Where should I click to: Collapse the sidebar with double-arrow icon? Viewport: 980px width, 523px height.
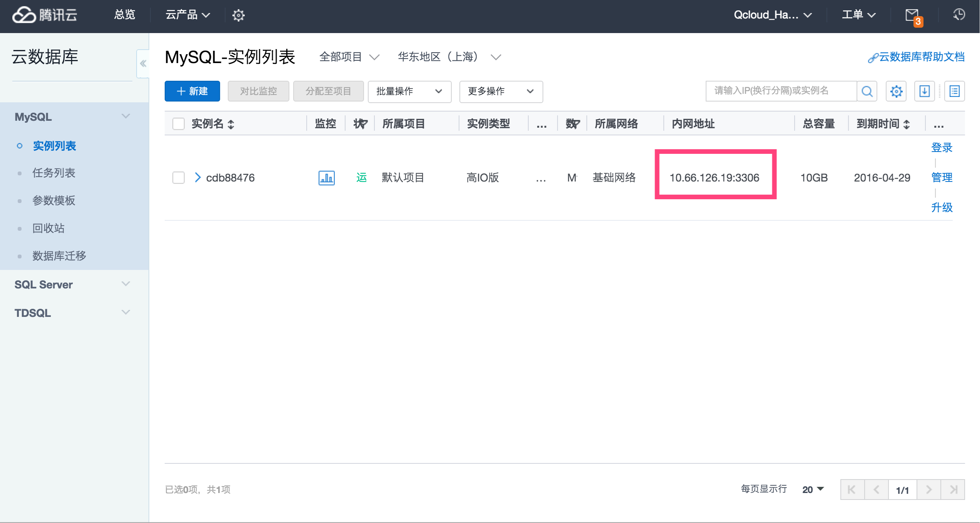point(143,63)
